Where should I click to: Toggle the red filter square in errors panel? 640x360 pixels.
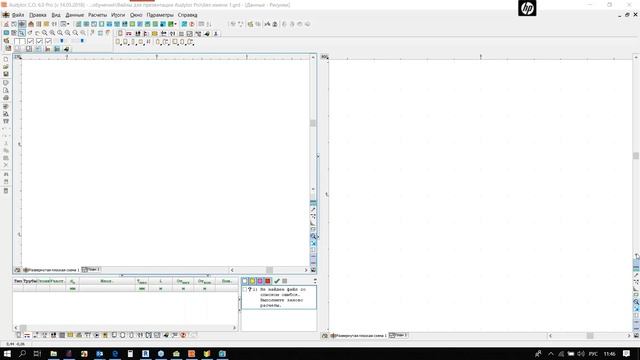click(x=268, y=281)
